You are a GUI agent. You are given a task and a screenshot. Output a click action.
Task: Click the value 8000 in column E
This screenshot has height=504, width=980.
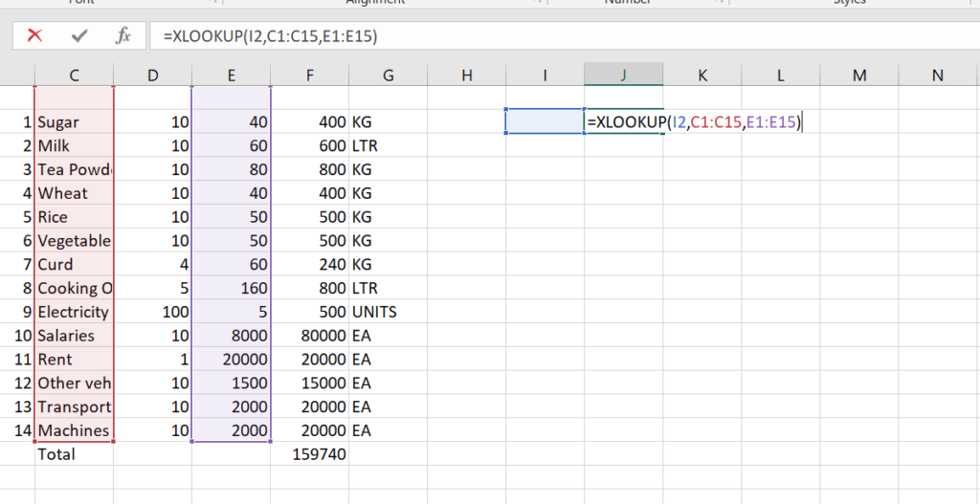[232, 336]
